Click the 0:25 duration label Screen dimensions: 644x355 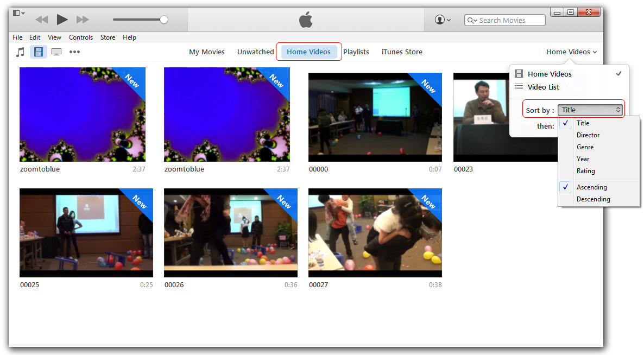coord(146,285)
